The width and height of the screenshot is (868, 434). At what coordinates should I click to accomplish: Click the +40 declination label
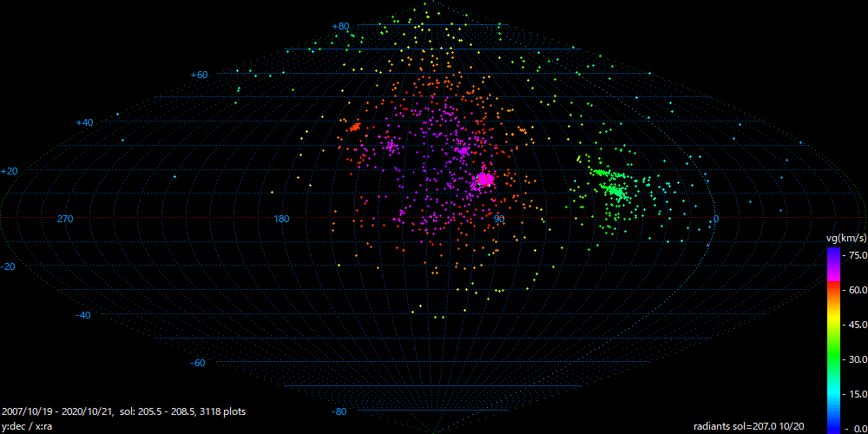point(84,123)
